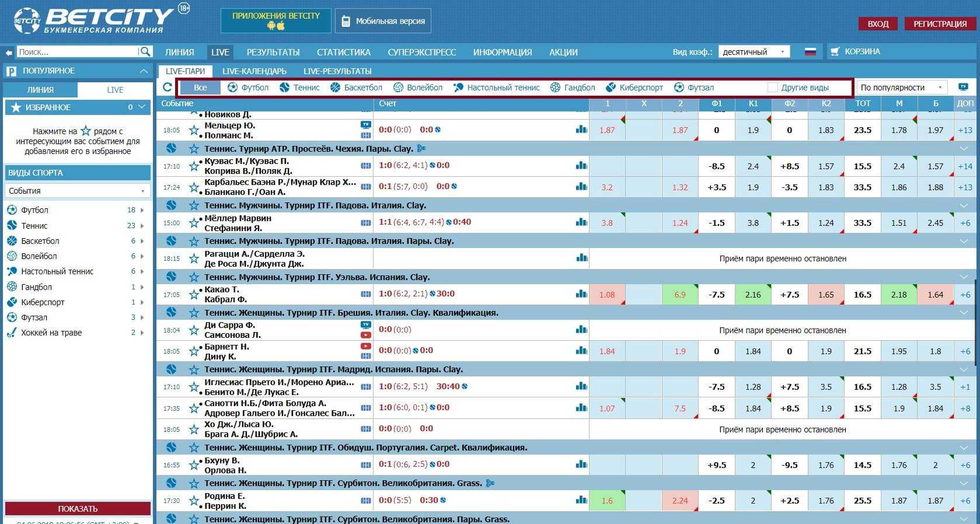Open the Корзина shopping cart icon

pyautogui.click(x=835, y=51)
